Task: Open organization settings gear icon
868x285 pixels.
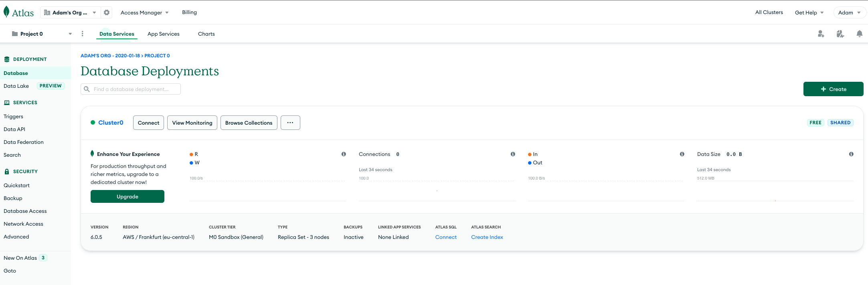Action: point(107,12)
